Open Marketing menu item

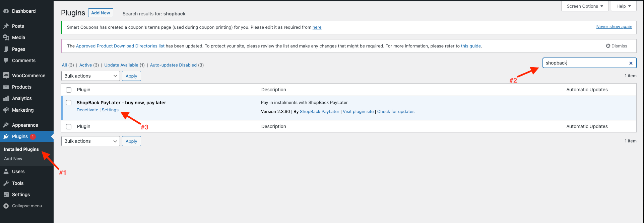click(x=27, y=110)
